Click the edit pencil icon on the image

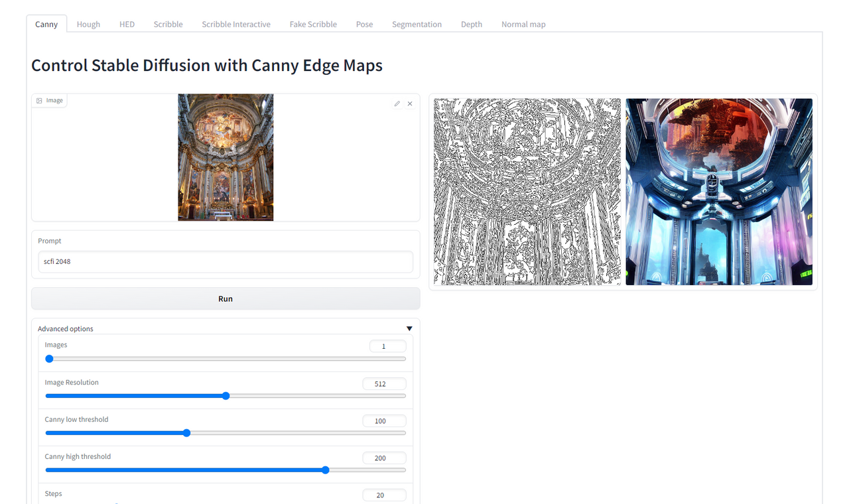click(x=397, y=103)
